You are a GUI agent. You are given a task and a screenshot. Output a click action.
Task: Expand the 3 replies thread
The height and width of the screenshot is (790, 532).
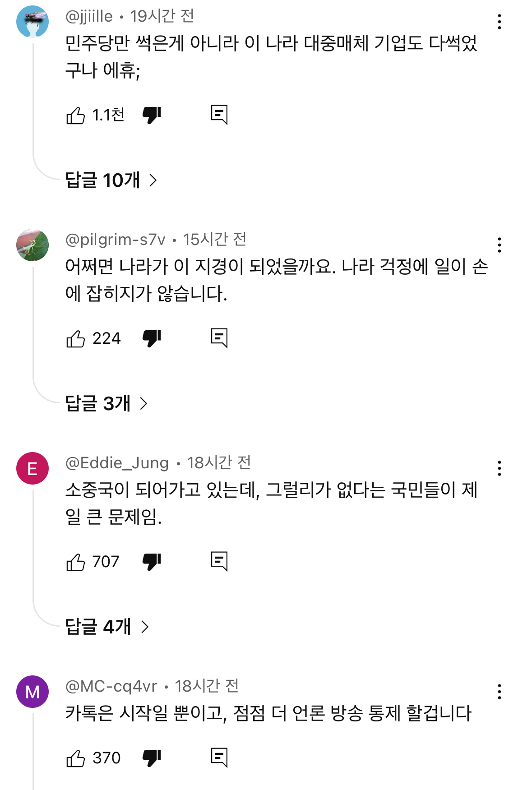106,403
